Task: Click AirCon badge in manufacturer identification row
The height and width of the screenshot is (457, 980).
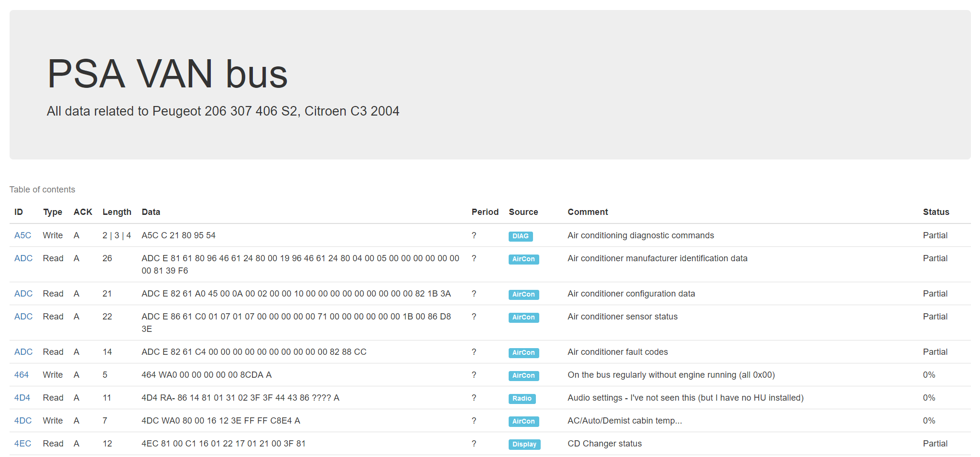Action: pyautogui.click(x=523, y=259)
